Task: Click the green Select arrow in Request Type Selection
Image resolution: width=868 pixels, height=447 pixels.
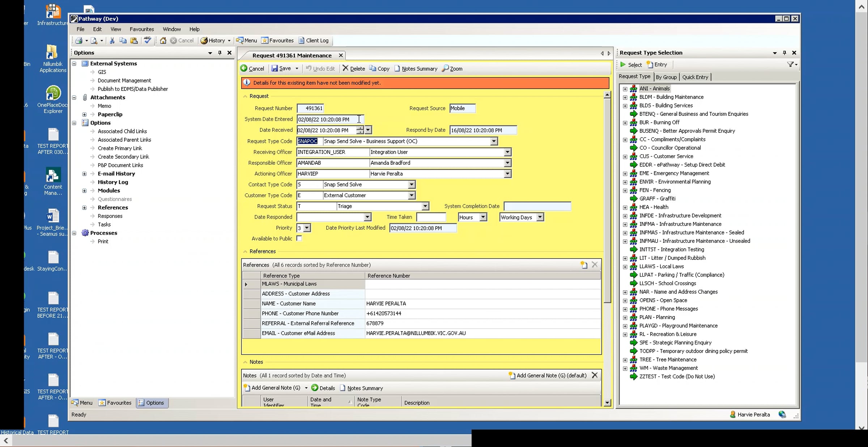Action: tap(623, 64)
